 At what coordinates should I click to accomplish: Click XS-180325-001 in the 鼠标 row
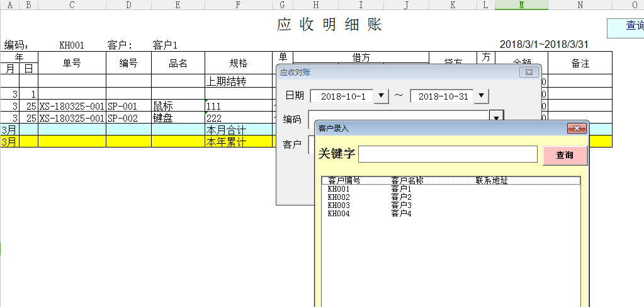point(72,106)
